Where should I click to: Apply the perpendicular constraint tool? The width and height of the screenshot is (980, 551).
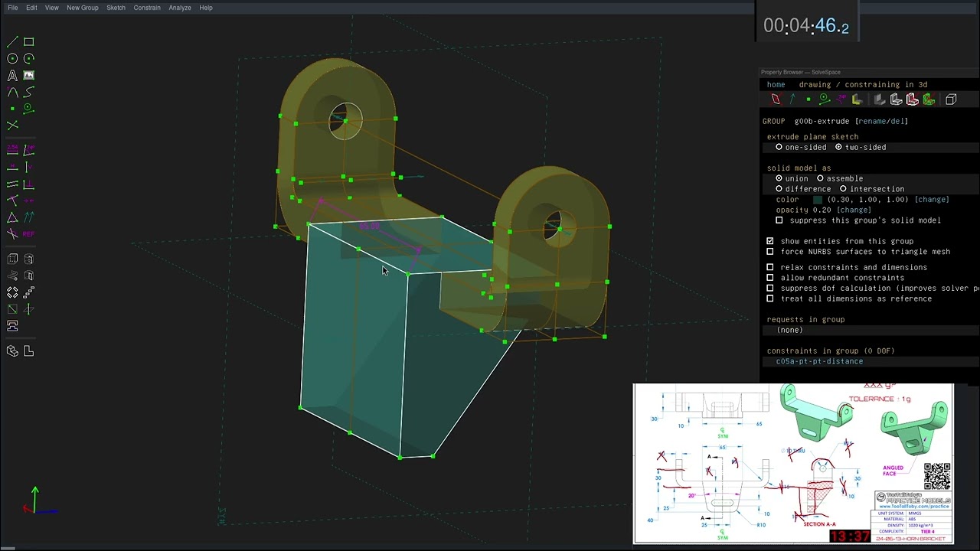click(28, 184)
